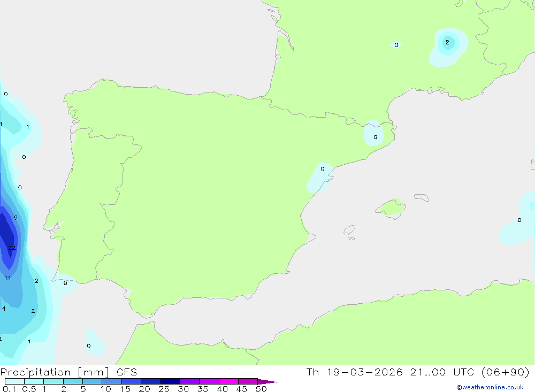
Task: Select the 10–15 mm blue legend swatch
Action: [112, 381]
